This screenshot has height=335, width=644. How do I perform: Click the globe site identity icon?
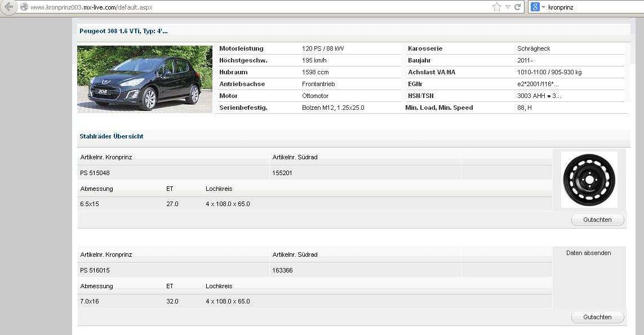tap(24, 7)
